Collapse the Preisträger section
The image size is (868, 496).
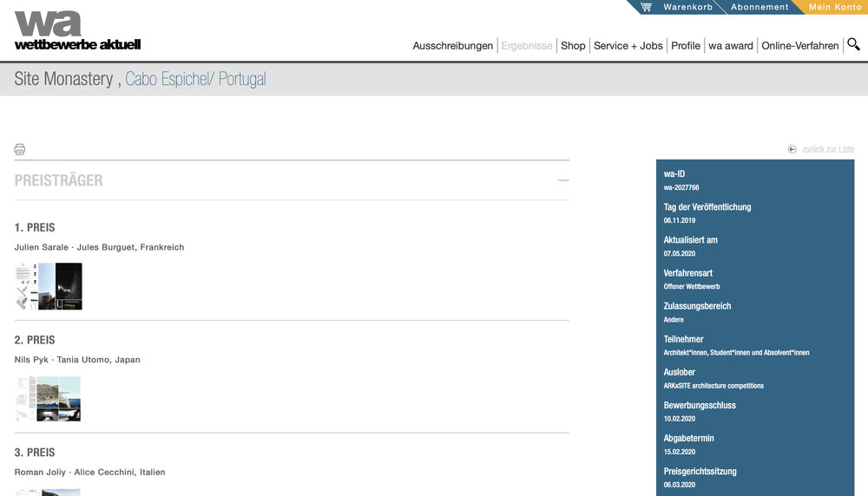tap(563, 180)
